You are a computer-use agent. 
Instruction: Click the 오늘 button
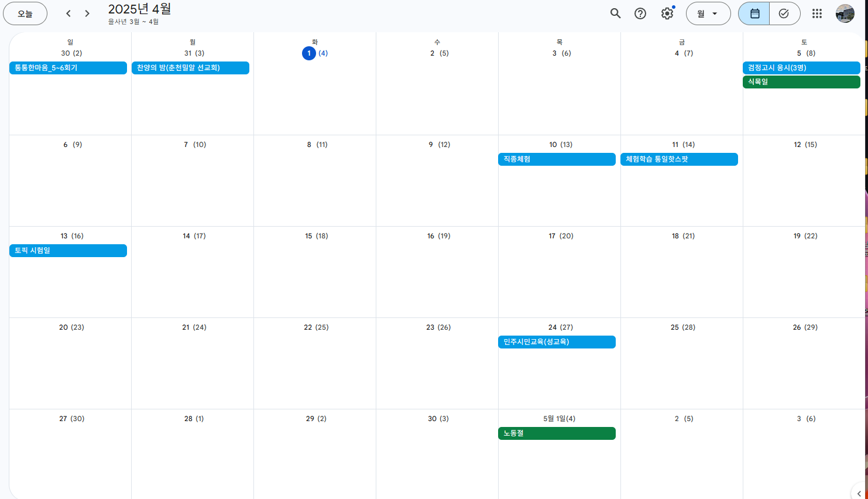click(25, 13)
